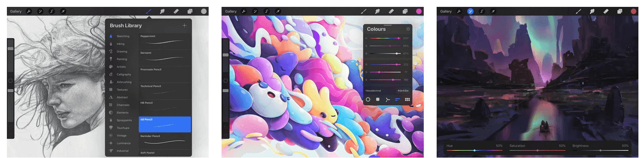
Task: Tap the square modify button in left sidebar
Action: tap(11, 81)
